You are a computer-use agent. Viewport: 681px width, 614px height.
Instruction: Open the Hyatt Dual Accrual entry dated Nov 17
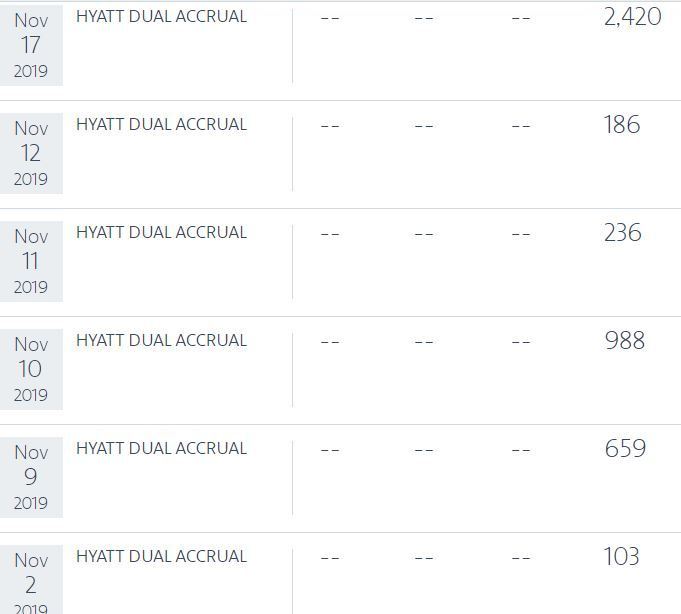161,17
